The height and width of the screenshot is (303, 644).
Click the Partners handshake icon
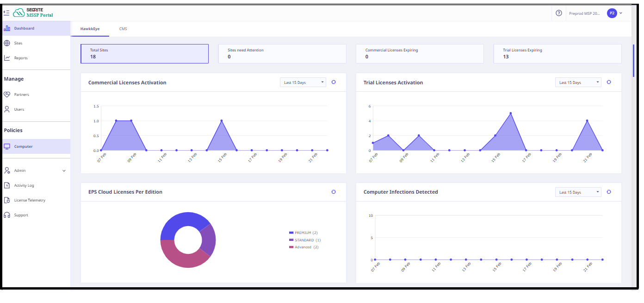coord(7,95)
